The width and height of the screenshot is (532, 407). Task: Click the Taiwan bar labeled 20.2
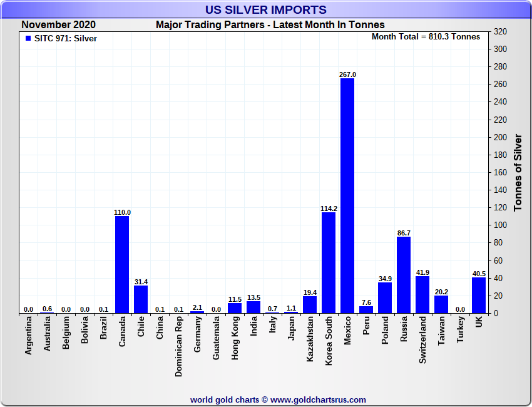pyautogui.click(x=441, y=304)
